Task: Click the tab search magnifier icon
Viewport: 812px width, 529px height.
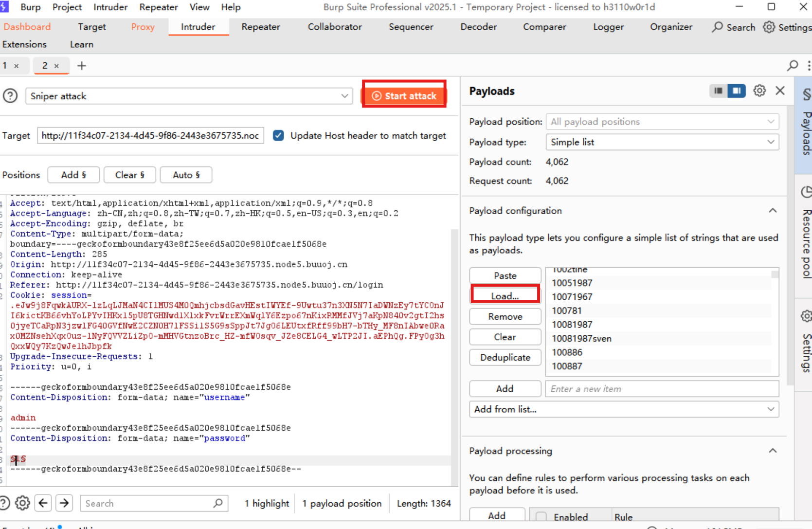Action: (793, 65)
